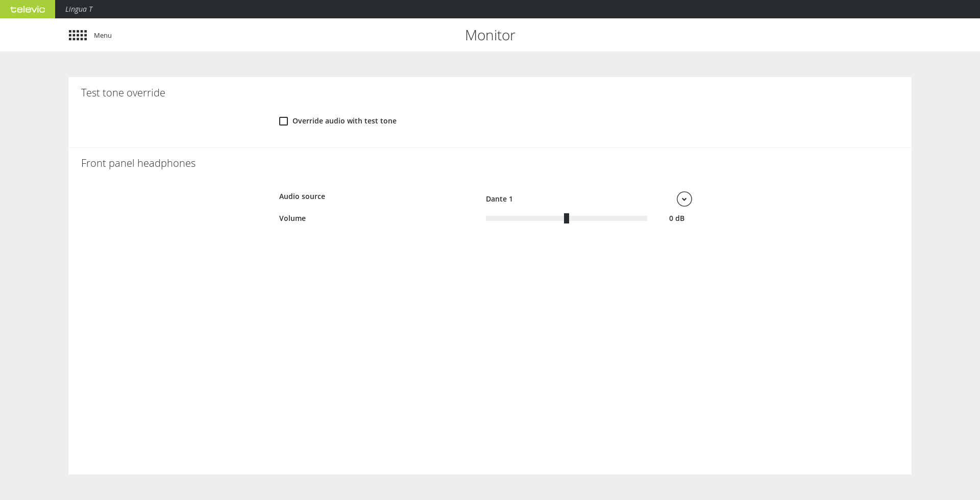Click the 0 dB volume readout
The image size is (980, 500).
point(676,218)
